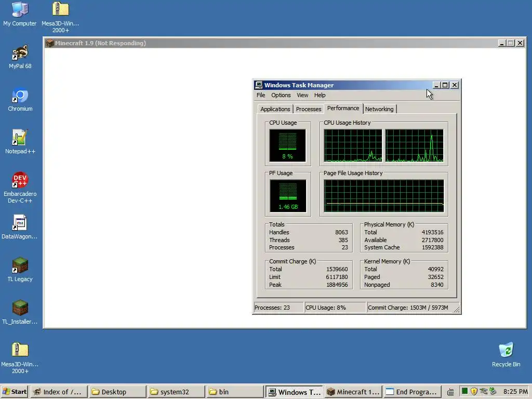Switch to the End Program taskbar button
The height and width of the screenshot is (399, 532).
[x=412, y=392]
